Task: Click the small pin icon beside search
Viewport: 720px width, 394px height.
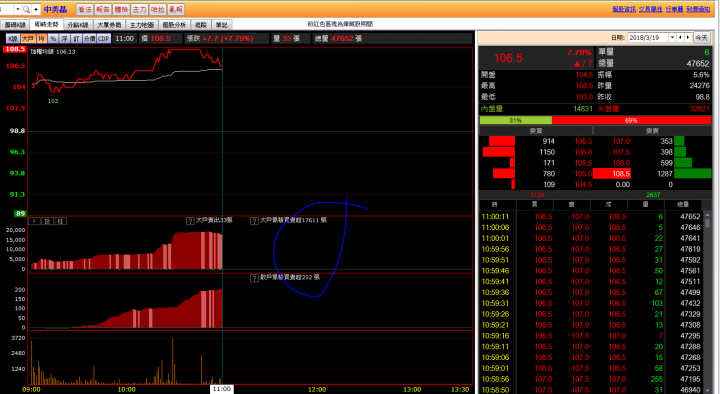Action: (36, 9)
